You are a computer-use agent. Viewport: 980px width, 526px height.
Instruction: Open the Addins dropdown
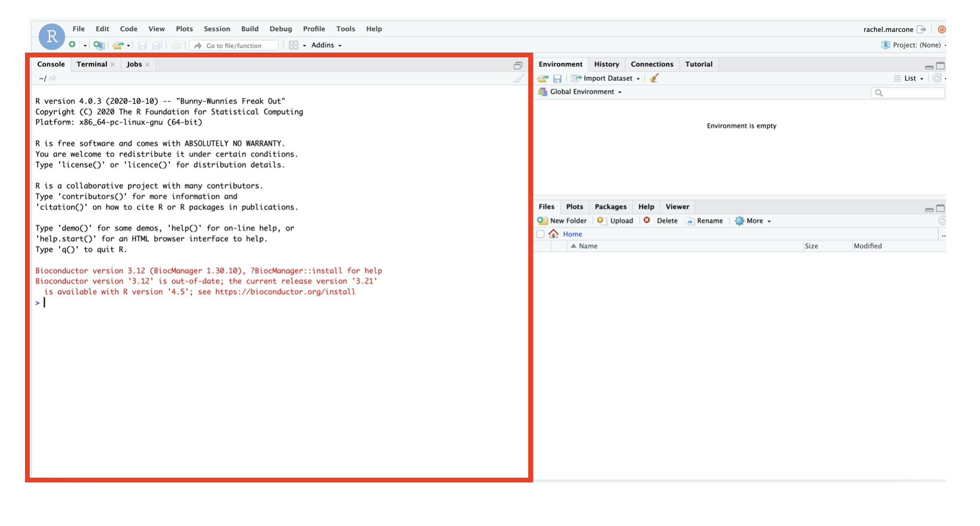(326, 45)
